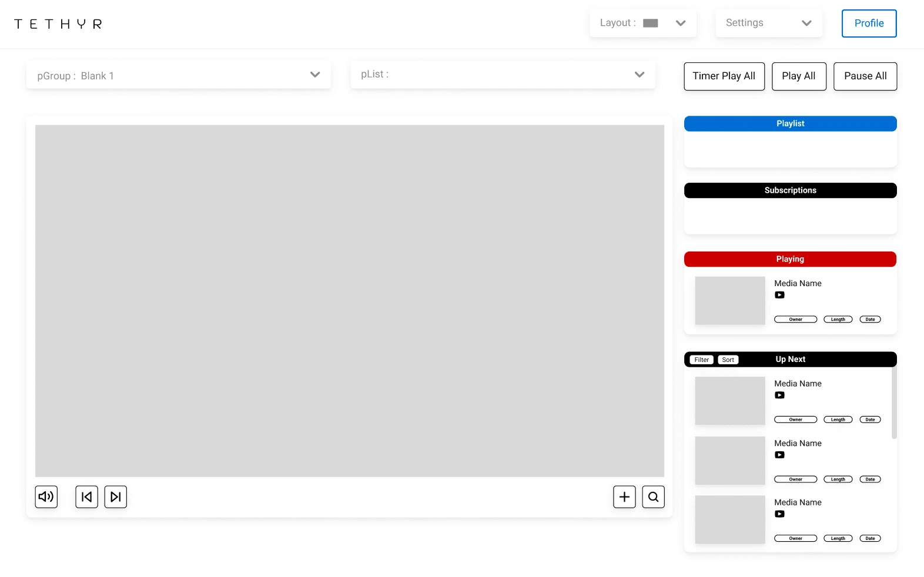
Task: Click the Filter button in Up Next
Action: [702, 360]
